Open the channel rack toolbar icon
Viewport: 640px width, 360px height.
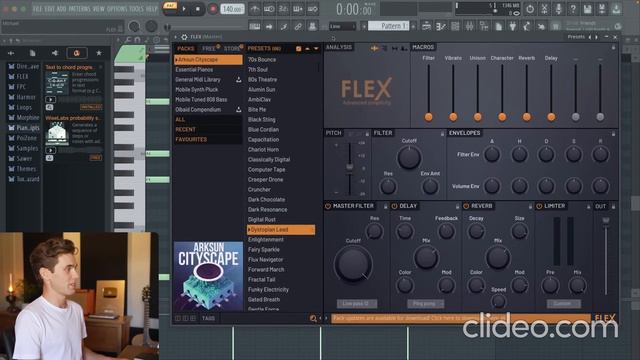click(x=455, y=26)
